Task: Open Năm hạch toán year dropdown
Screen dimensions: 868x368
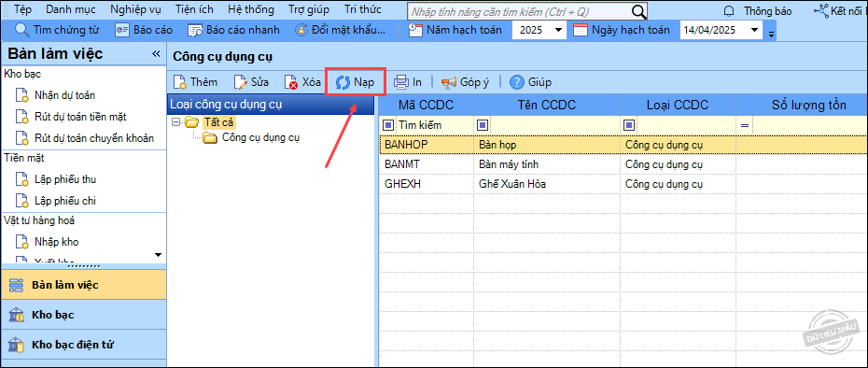Action: tap(558, 30)
